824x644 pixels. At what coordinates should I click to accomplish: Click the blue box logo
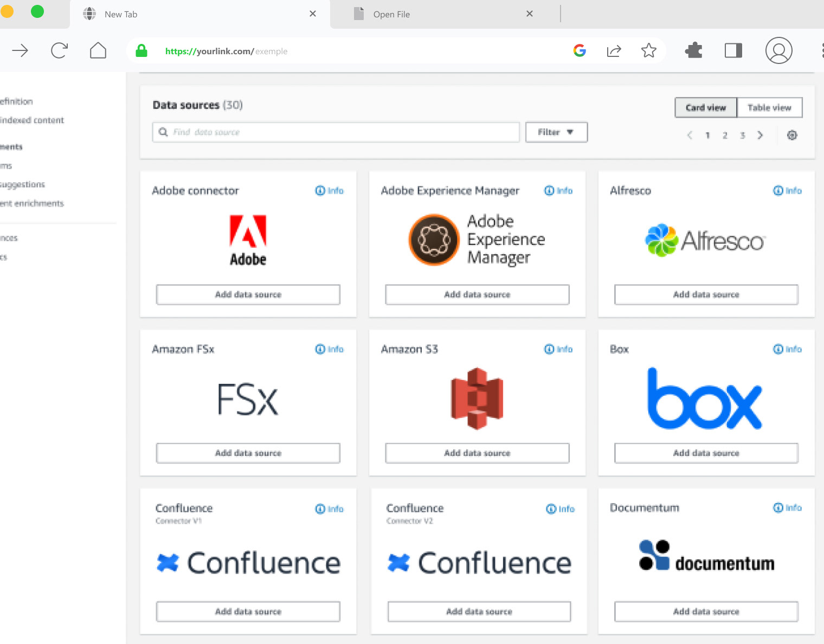coord(705,398)
